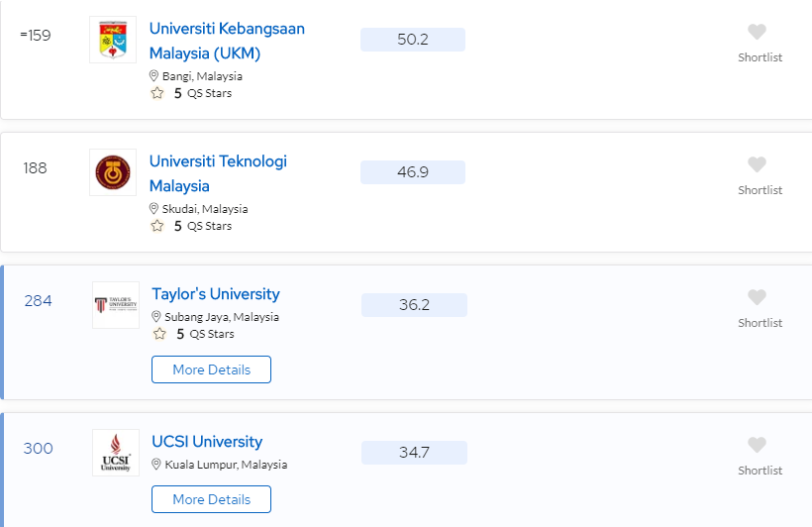This screenshot has height=527, width=812.
Task: Open Universiti Teknologi Malaysia round logo
Action: [113, 172]
